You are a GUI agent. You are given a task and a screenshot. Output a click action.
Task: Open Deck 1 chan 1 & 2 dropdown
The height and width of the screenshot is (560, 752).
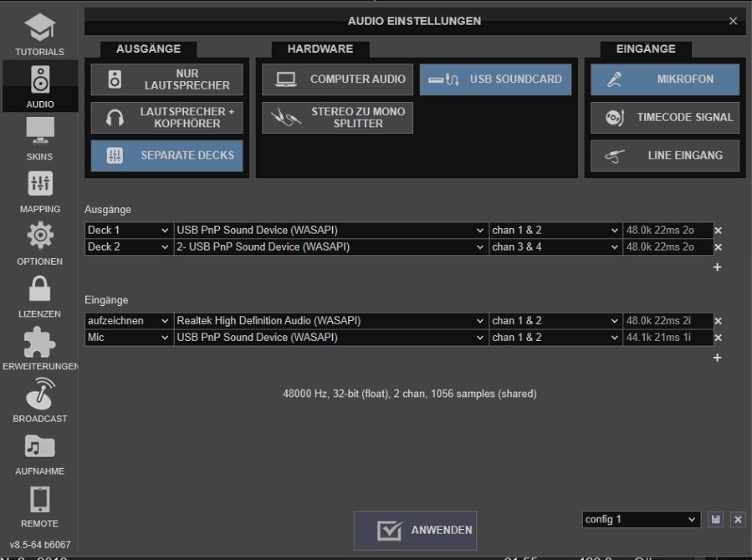555,231
